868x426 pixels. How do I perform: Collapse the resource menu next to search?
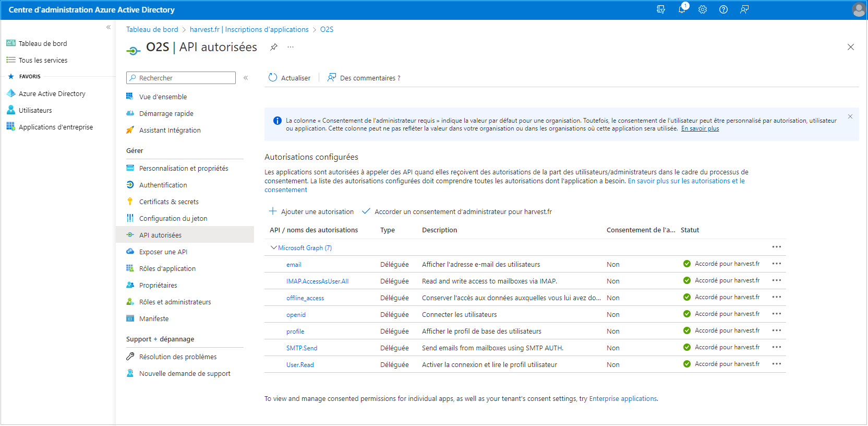click(246, 78)
